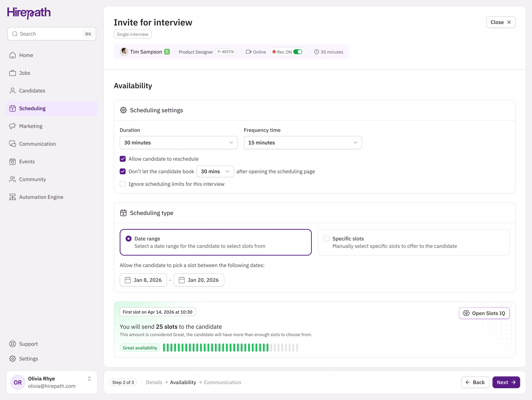Click the Automation Engine icon
This screenshot has height=400, width=532.
coord(13,197)
